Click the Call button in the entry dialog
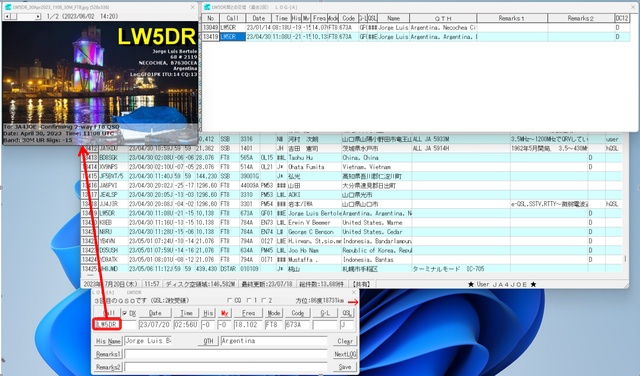This screenshot has width=640, height=376. (108, 313)
